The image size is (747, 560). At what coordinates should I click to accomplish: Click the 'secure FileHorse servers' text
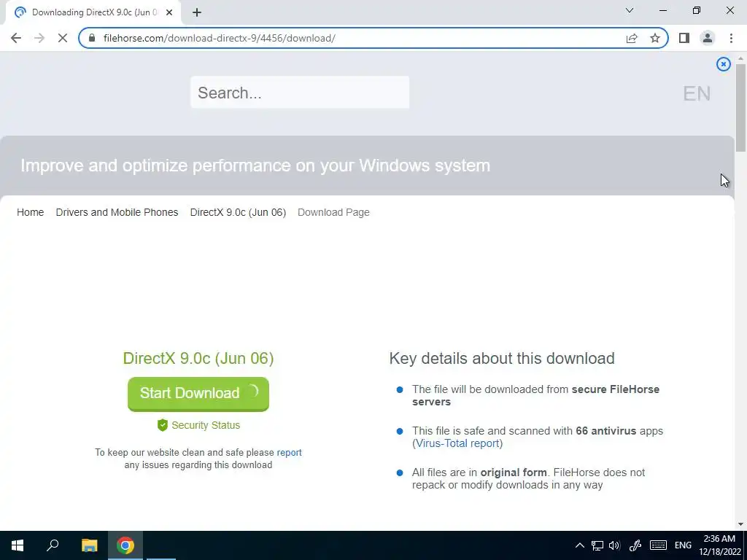tap(536, 395)
